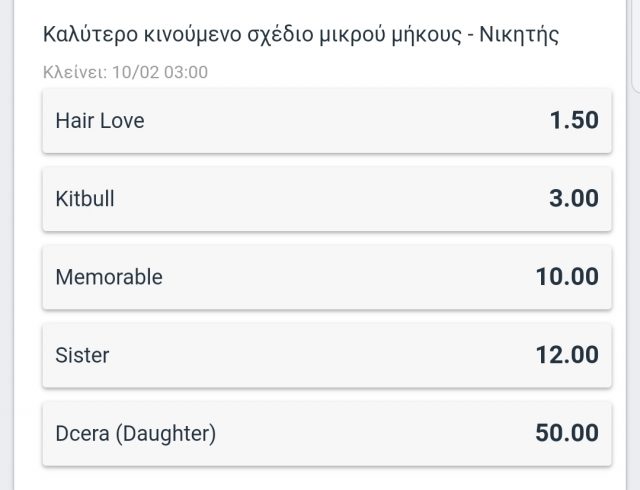Click the 12.00 odds for Sister

coord(567,355)
